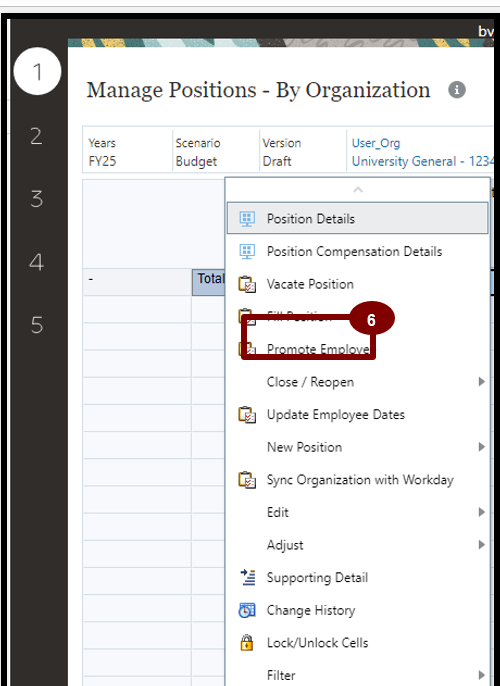Click the Supporting Detail icon
This screenshot has height=686, width=500.
248,578
